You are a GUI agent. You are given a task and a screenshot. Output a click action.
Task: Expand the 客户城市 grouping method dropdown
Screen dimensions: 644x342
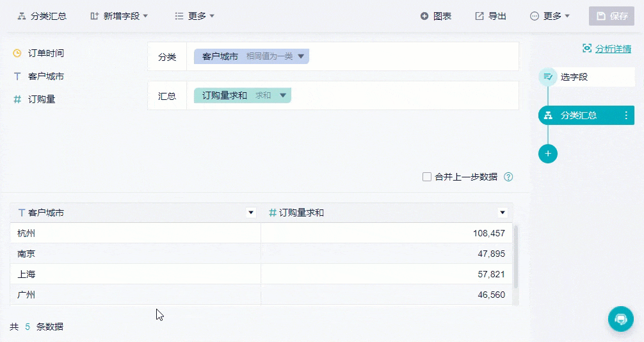coord(301,56)
